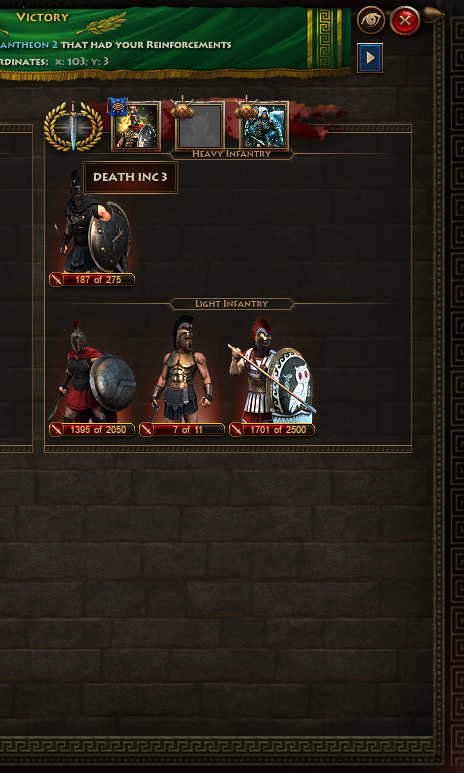Go to next report with blue arrow

[x=370, y=58]
